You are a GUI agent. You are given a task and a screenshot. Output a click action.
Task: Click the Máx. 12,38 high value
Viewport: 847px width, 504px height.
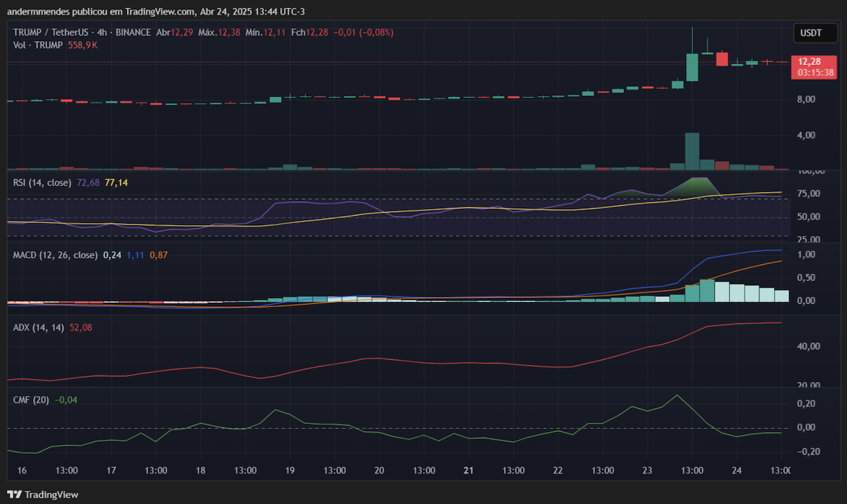coord(220,32)
